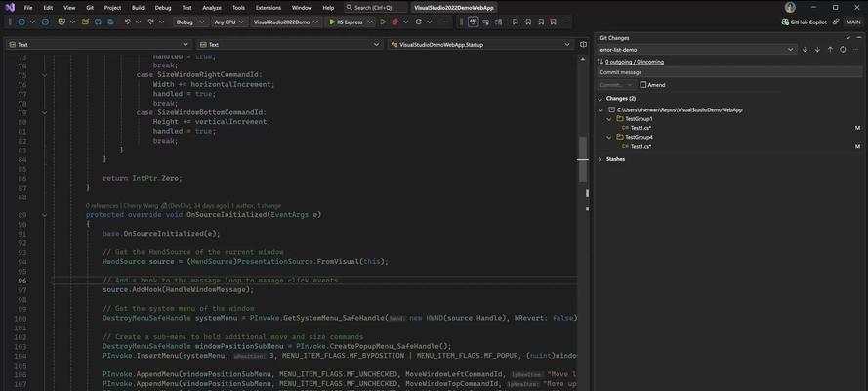
Task: Toggle bookmark using the first bookmark icon
Action: click(x=516, y=22)
